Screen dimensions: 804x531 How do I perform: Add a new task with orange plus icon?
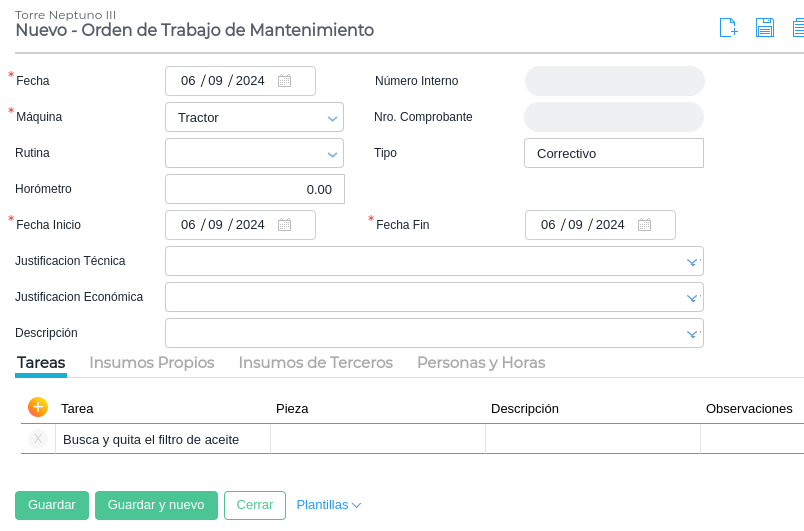pyautogui.click(x=38, y=407)
